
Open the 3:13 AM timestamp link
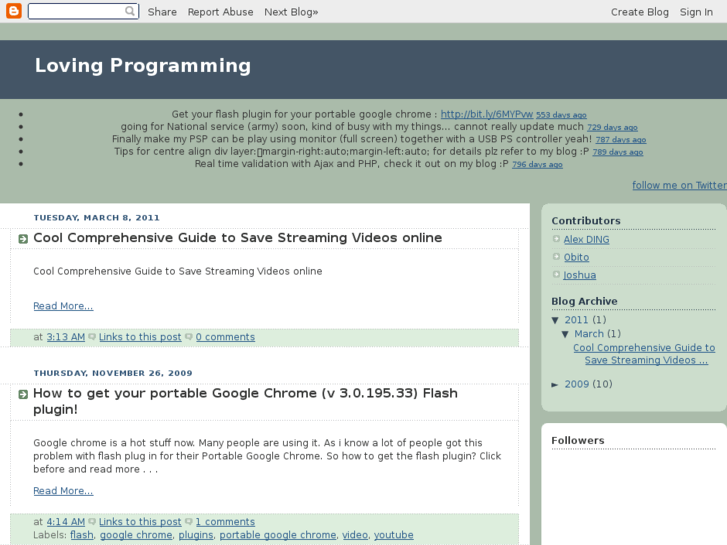point(65,337)
